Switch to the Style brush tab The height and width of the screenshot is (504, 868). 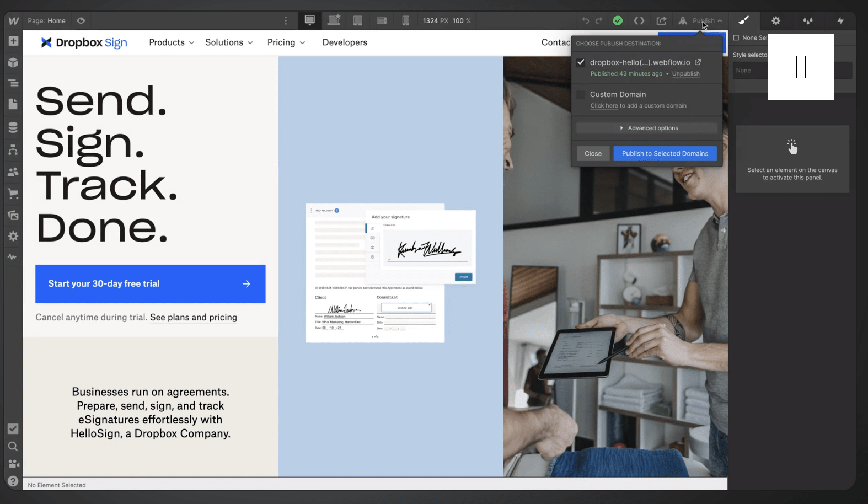click(x=744, y=20)
